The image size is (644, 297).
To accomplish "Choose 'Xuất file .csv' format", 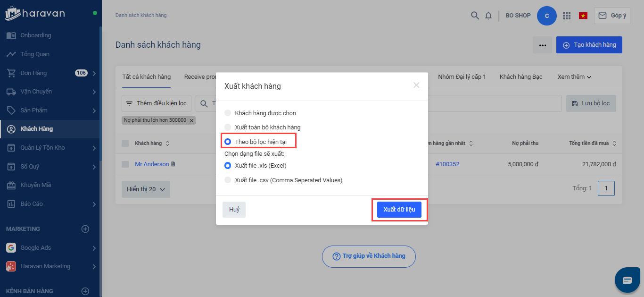I will [228, 180].
